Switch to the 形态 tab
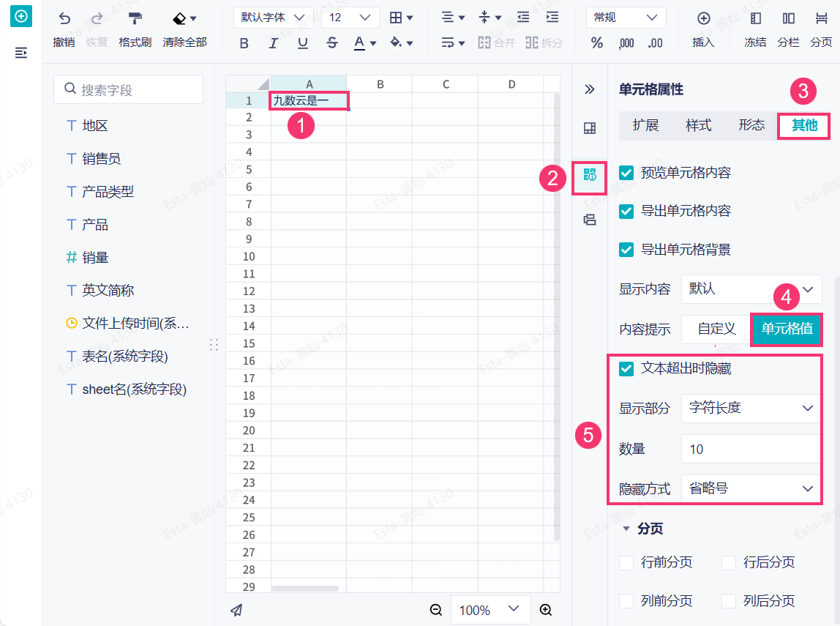840x626 pixels. [751, 125]
